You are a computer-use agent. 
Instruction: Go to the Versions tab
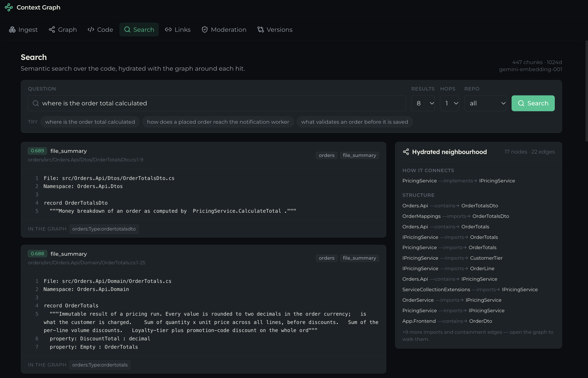275,29
